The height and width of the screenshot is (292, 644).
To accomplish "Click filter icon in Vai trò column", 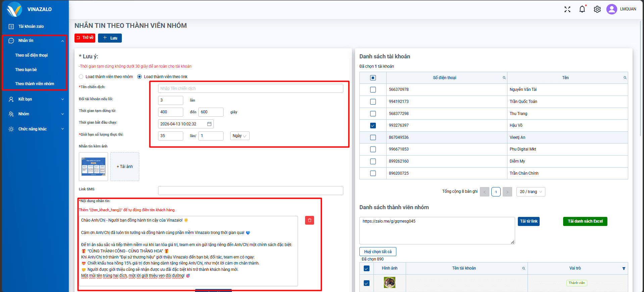I will coord(624,269).
